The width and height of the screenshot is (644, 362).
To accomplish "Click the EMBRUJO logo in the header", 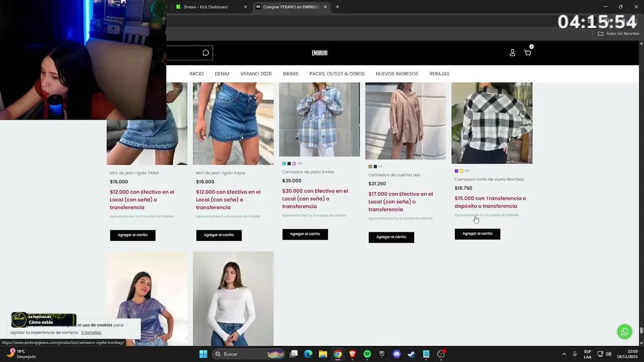I will [x=319, y=53].
